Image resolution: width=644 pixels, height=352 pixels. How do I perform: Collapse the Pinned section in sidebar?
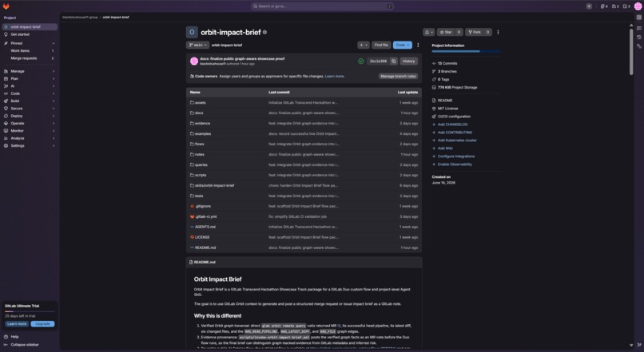pos(29,43)
